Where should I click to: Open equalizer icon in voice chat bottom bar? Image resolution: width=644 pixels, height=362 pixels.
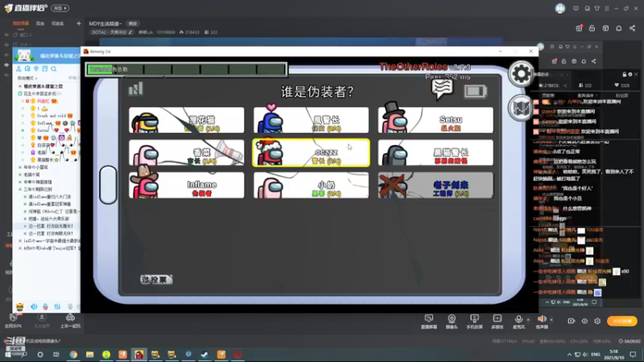(57, 306)
